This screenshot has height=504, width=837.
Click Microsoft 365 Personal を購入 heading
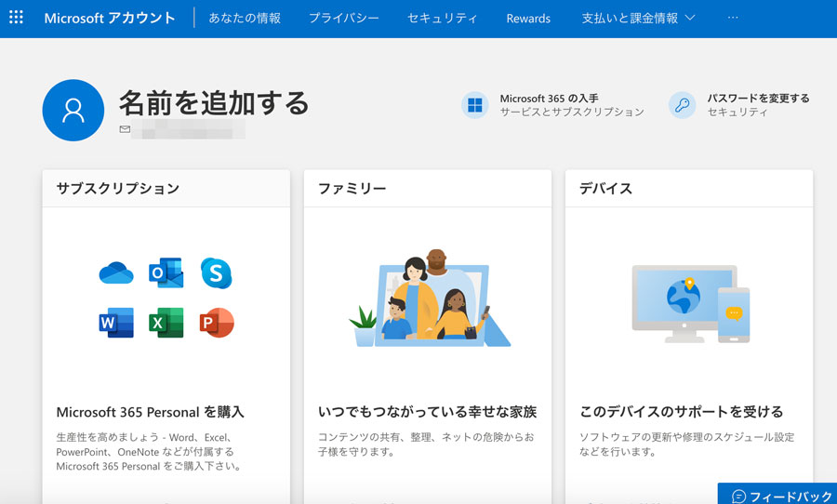(x=150, y=412)
